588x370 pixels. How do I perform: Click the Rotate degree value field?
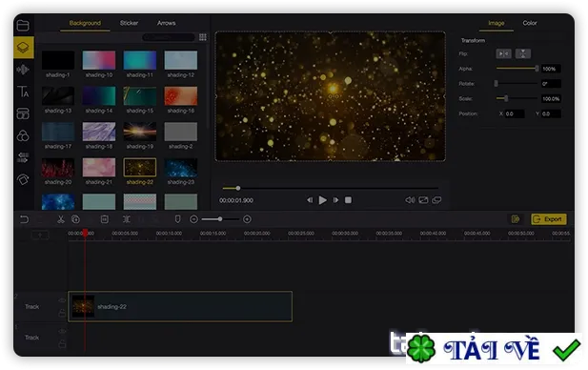[x=551, y=84]
